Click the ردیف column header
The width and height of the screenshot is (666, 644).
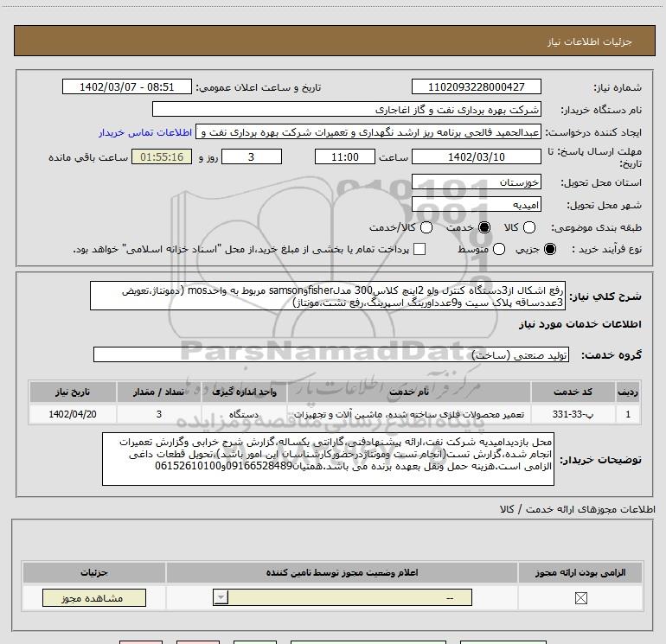click(x=628, y=392)
